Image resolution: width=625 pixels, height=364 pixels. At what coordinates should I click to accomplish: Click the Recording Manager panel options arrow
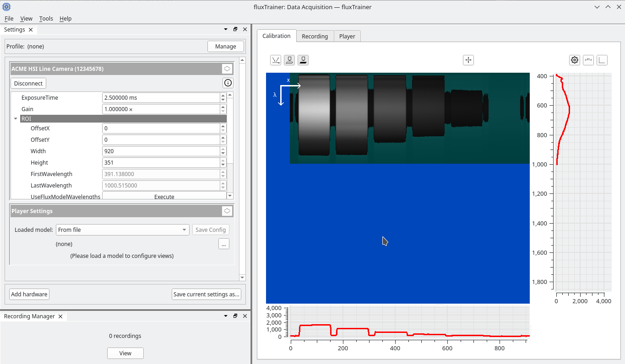tap(226, 316)
